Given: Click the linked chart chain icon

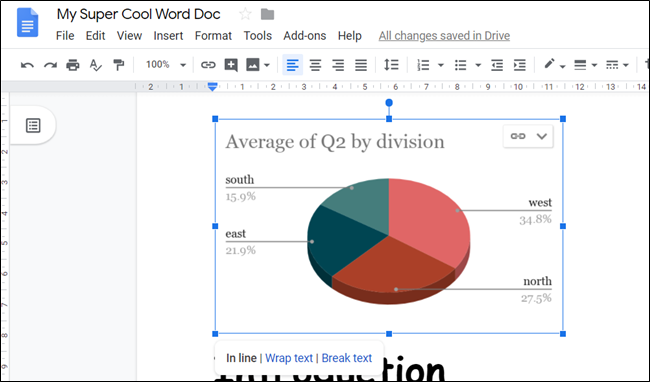Looking at the screenshot, I should [518, 136].
